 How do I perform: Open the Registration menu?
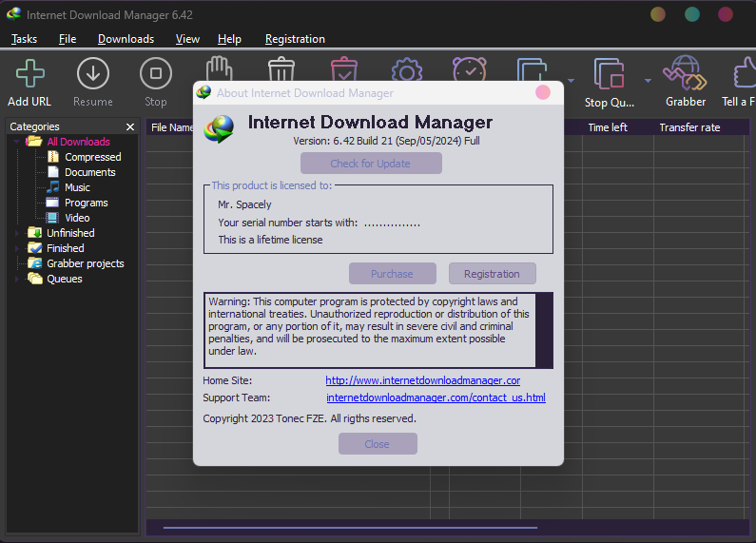[295, 39]
